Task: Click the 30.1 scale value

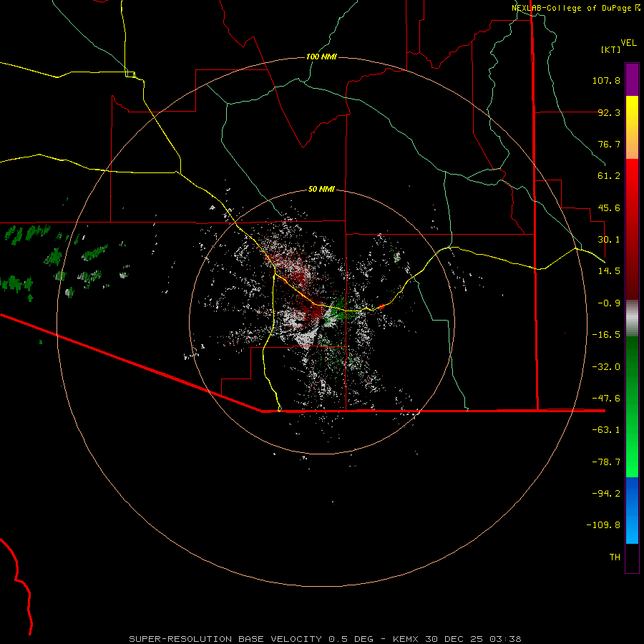Action: pyautogui.click(x=609, y=240)
